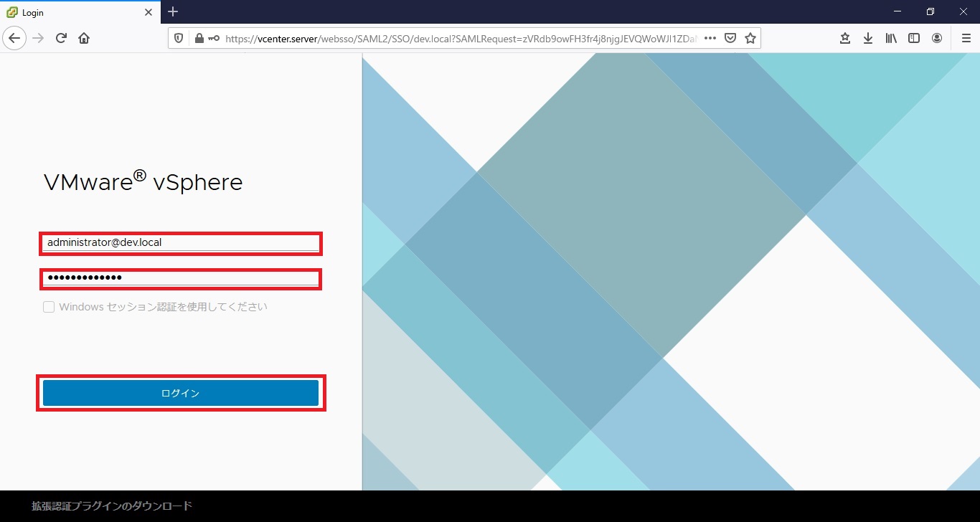The height and width of the screenshot is (522, 980).
Task: Open the Firefox account icon
Action: [936, 39]
